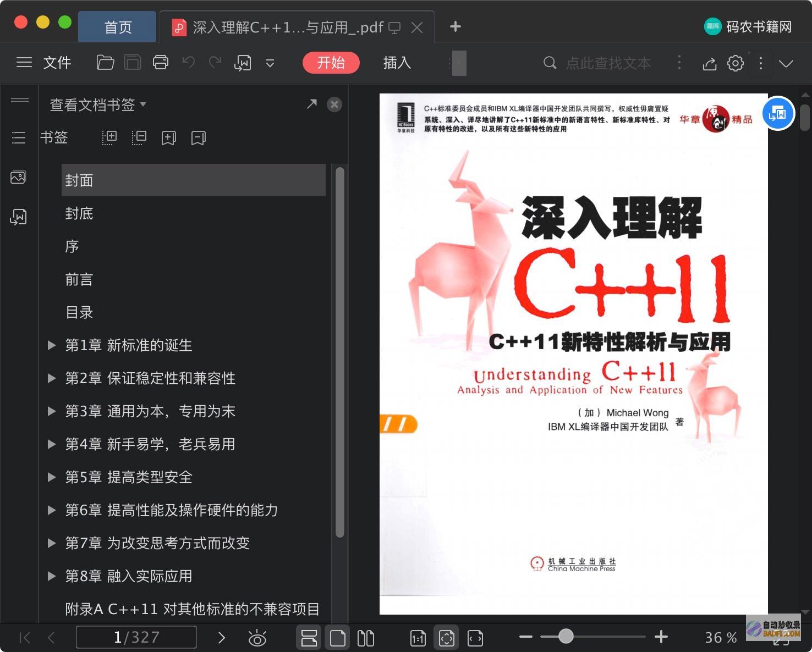
Task: Open the 查看文档书签 dropdown
Action: [x=98, y=104]
